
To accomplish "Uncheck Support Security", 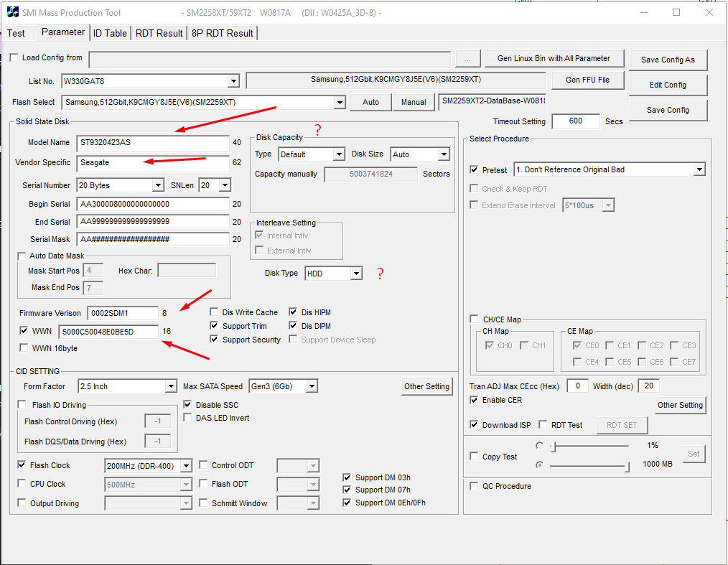I will [214, 339].
